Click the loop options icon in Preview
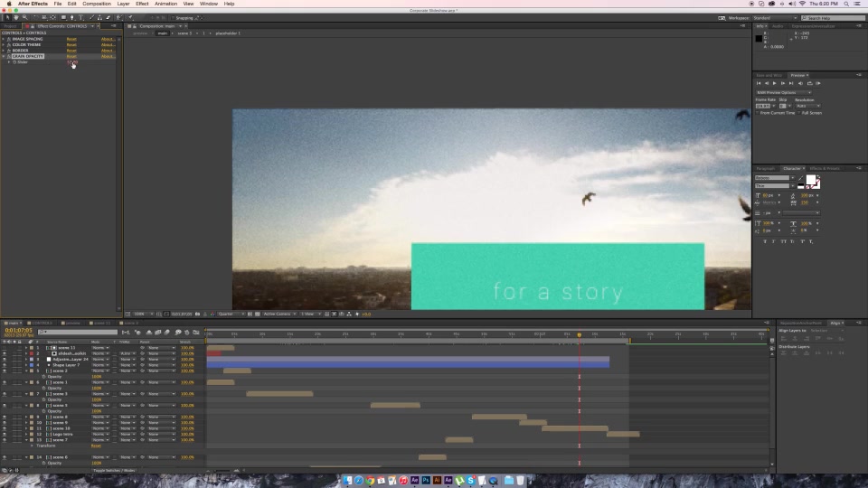This screenshot has height=488, width=868. point(810,83)
